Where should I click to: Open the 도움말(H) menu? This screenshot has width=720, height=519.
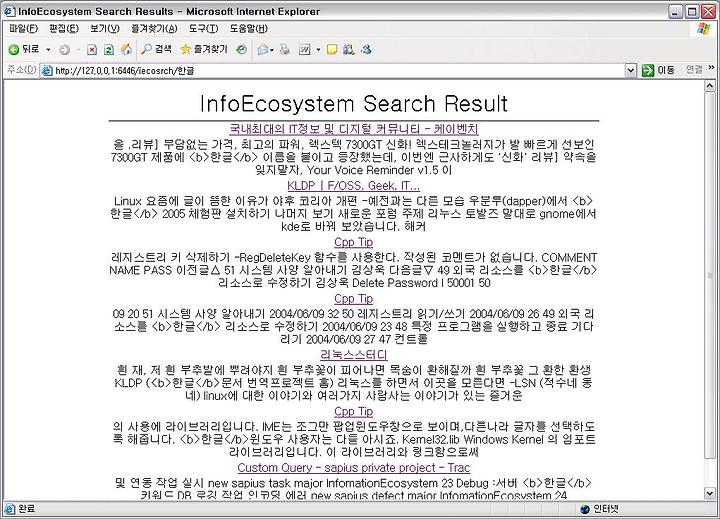[x=248, y=29]
